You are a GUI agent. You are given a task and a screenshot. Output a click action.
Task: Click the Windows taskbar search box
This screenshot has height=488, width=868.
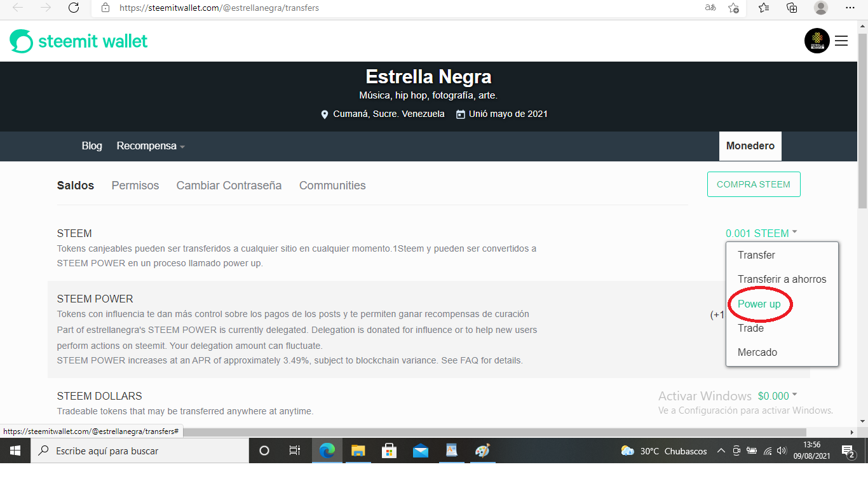(x=140, y=451)
